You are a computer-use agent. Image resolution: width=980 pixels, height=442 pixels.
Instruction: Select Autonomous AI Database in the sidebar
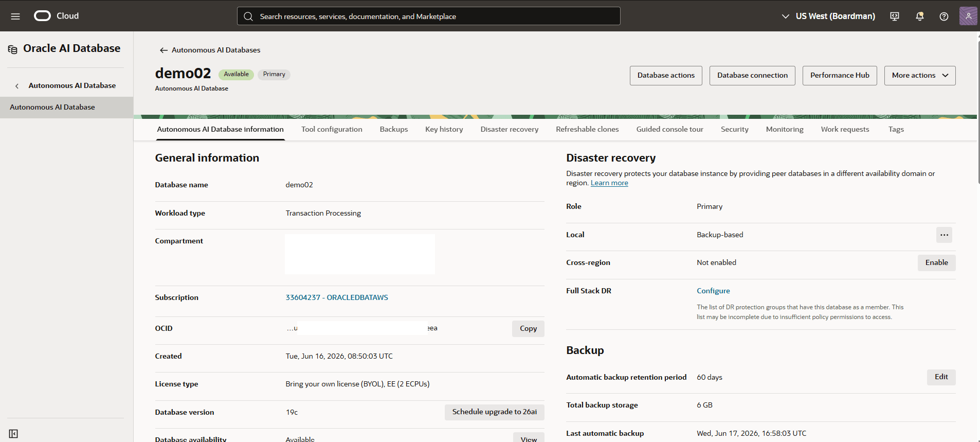point(66,108)
